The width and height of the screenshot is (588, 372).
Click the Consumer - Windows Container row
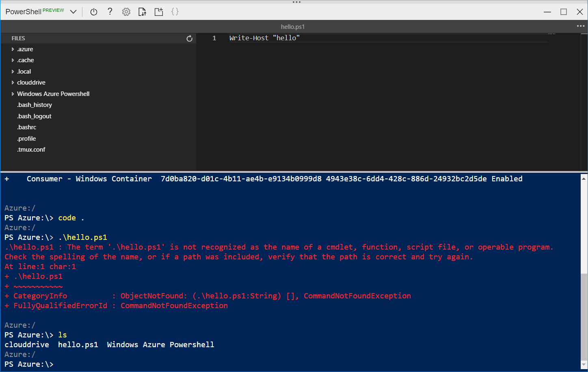point(263,179)
